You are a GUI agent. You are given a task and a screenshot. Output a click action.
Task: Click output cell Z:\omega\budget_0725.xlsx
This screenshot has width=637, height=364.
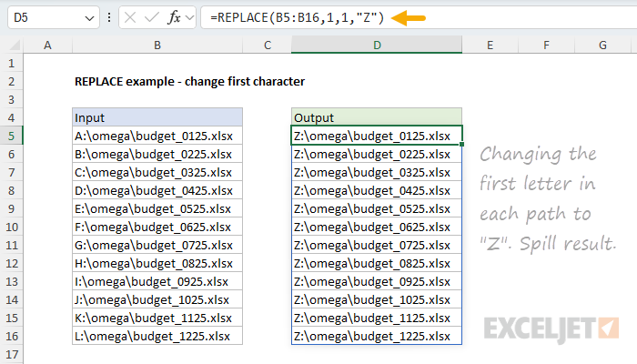coord(377,245)
